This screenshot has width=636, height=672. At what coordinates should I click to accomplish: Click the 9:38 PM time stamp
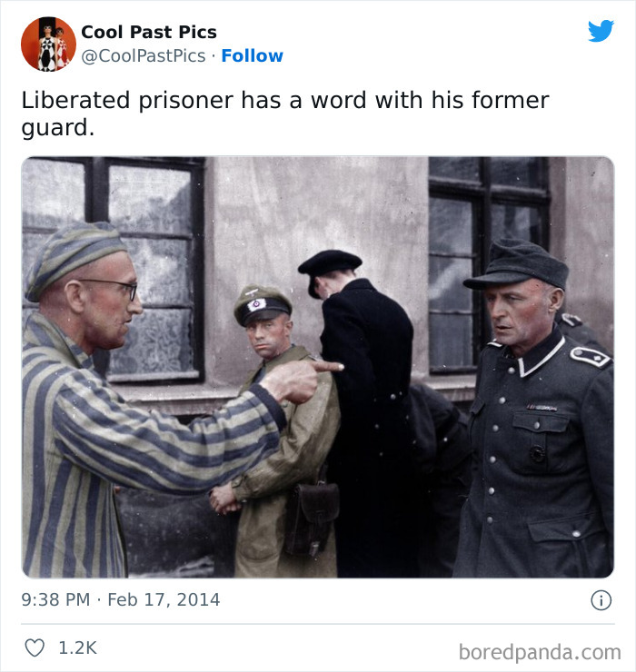(55, 599)
